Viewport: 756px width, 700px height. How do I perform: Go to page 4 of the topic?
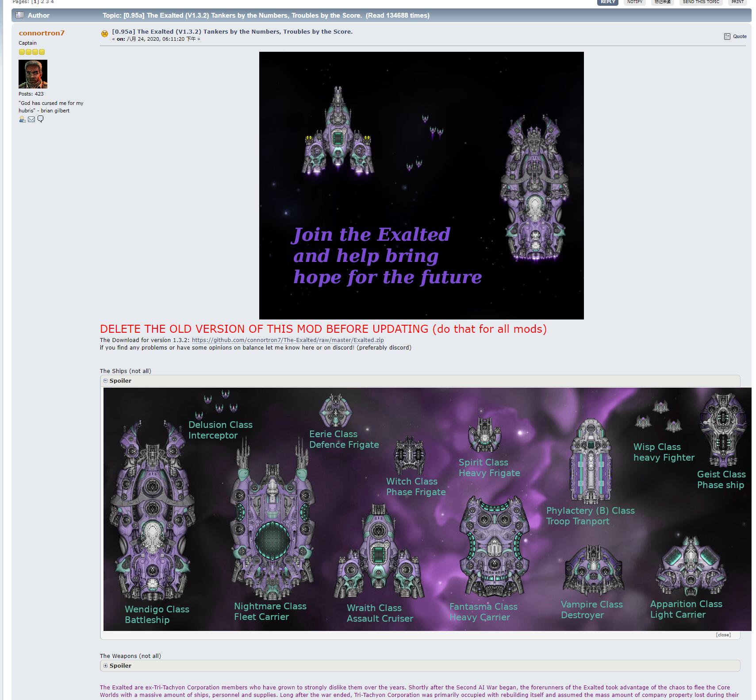[x=52, y=2]
